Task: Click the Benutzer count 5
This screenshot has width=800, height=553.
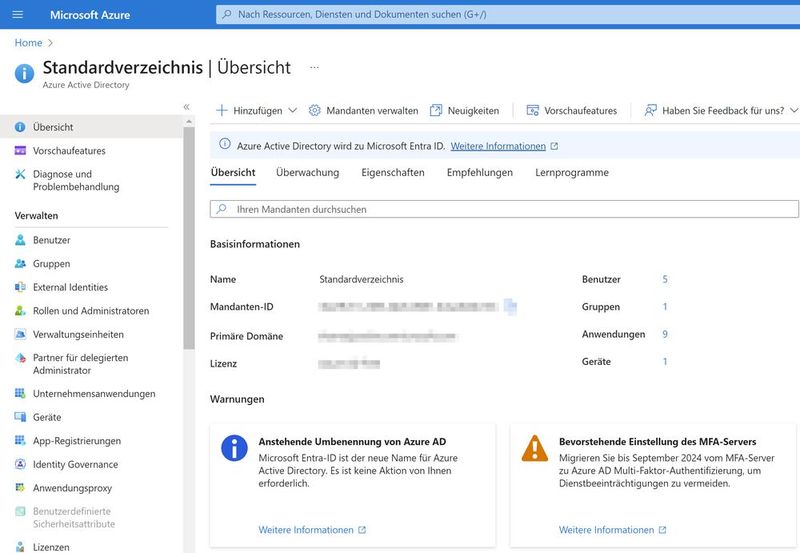Action: point(665,279)
